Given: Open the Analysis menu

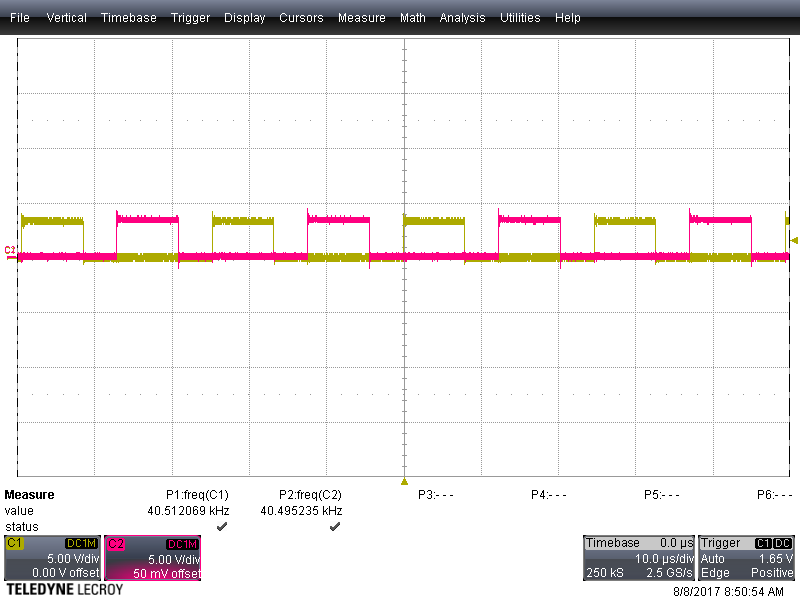Looking at the screenshot, I should pyautogui.click(x=462, y=18).
